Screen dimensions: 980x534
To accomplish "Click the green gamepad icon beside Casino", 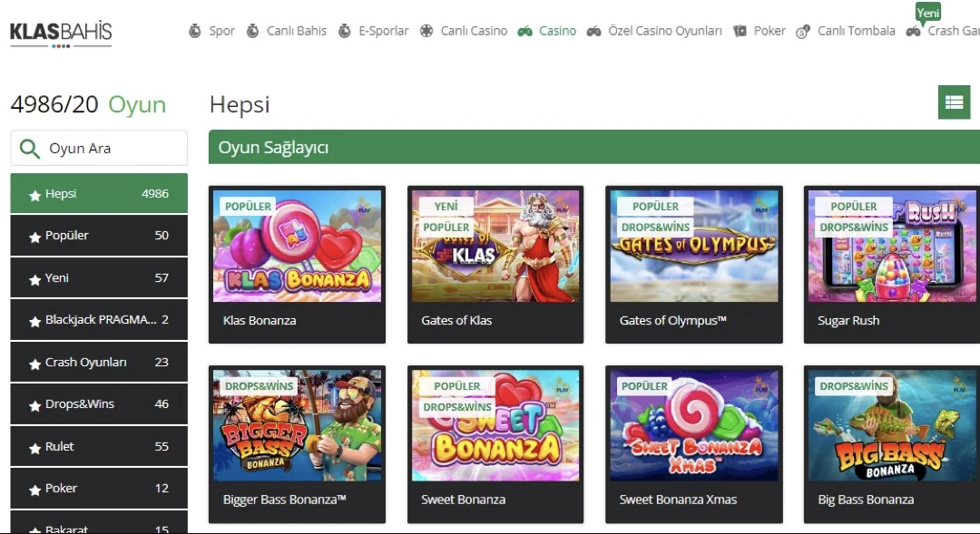I will tap(525, 31).
